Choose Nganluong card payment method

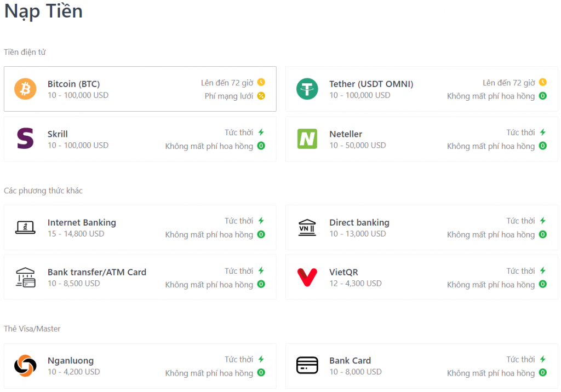(x=140, y=366)
